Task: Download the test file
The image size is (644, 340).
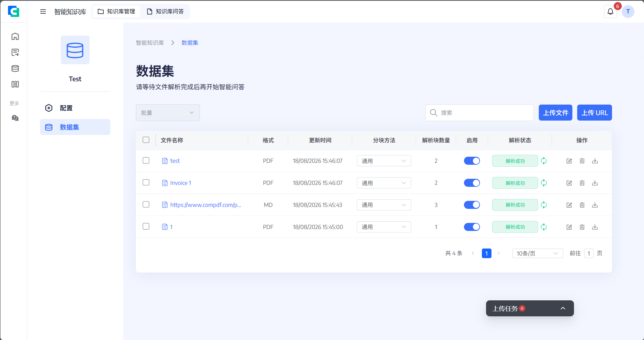Action: point(595,161)
